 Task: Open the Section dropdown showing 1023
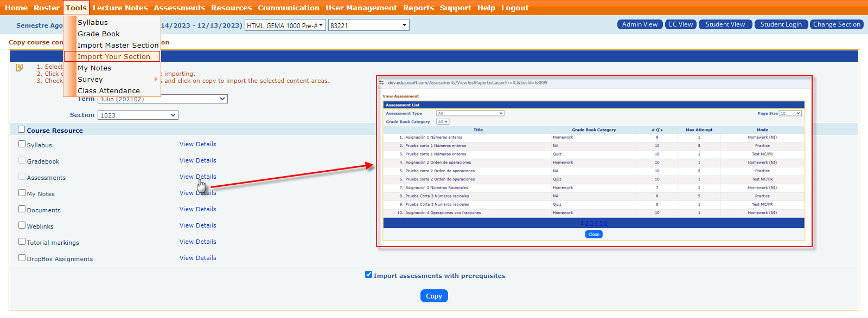pos(138,115)
